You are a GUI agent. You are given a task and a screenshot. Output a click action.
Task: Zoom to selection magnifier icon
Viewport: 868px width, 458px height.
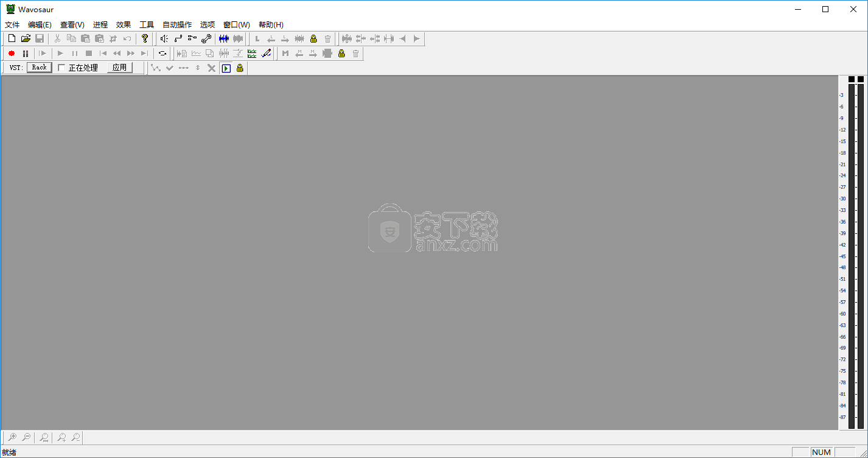tap(44, 437)
